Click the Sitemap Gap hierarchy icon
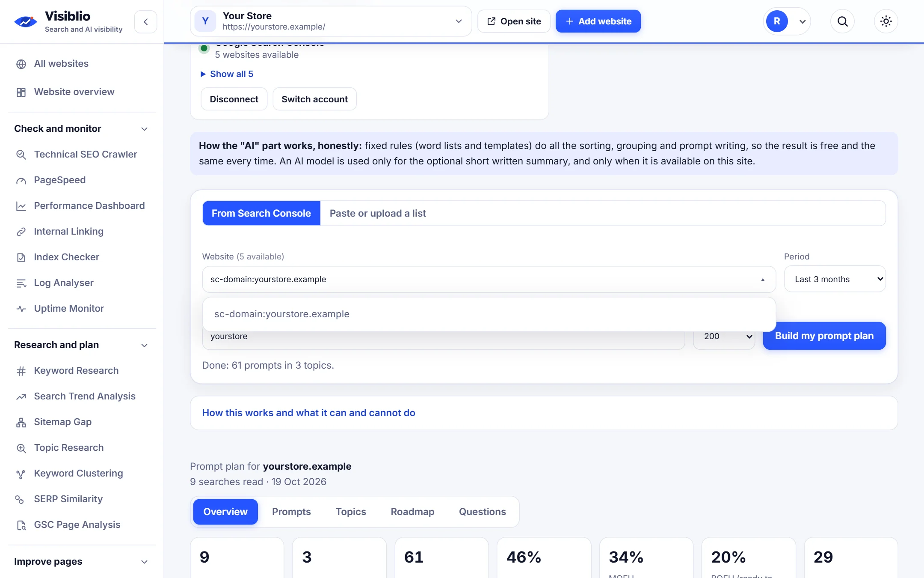The image size is (924, 578). point(21,422)
